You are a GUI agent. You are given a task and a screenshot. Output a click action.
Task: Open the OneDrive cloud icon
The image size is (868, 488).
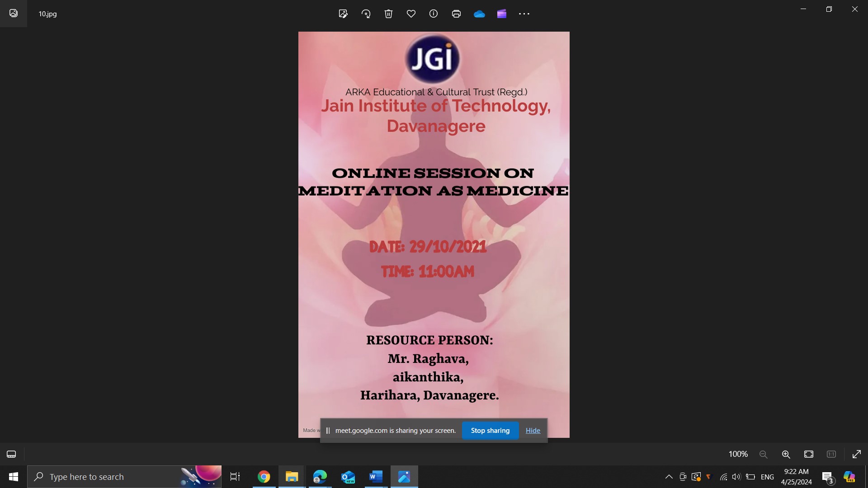pos(479,14)
